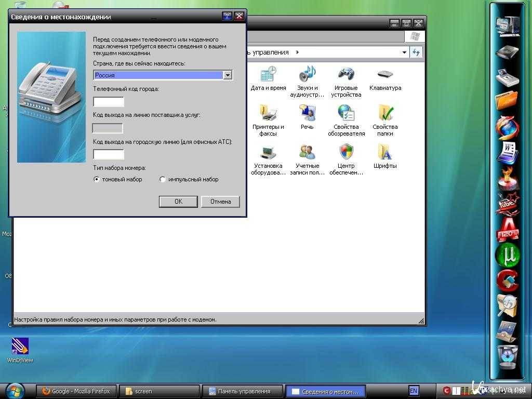The width and height of the screenshot is (532, 399).
Task: Select импульсный набор radio button
Action: pyautogui.click(x=163, y=179)
